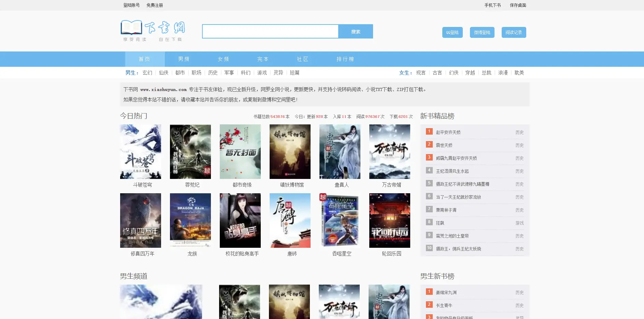Screen dimensions: 644x319
Task: Select the 排行榜 navigation tab
Action: pos(346,59)
